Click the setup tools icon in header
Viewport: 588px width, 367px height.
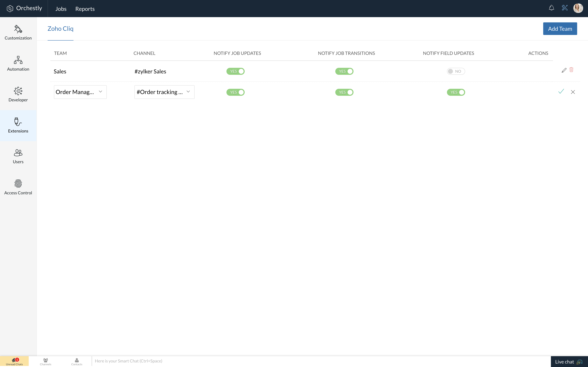tap(565, 8)
